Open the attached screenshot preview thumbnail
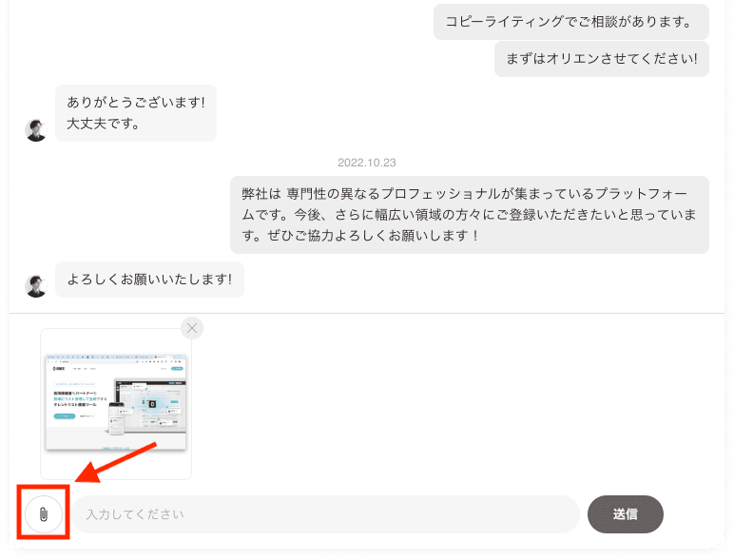 tap(116, 404)
